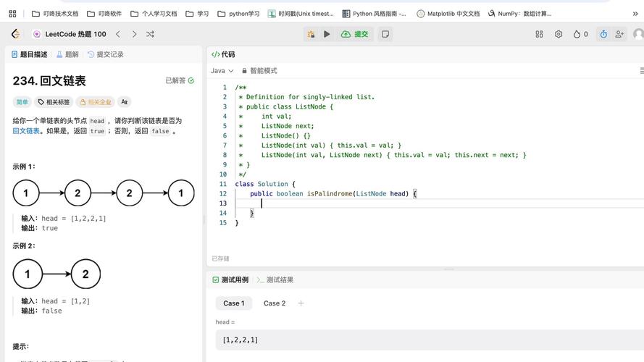
Task: Open the debugger icon beside run
Action: click(311, 34)
